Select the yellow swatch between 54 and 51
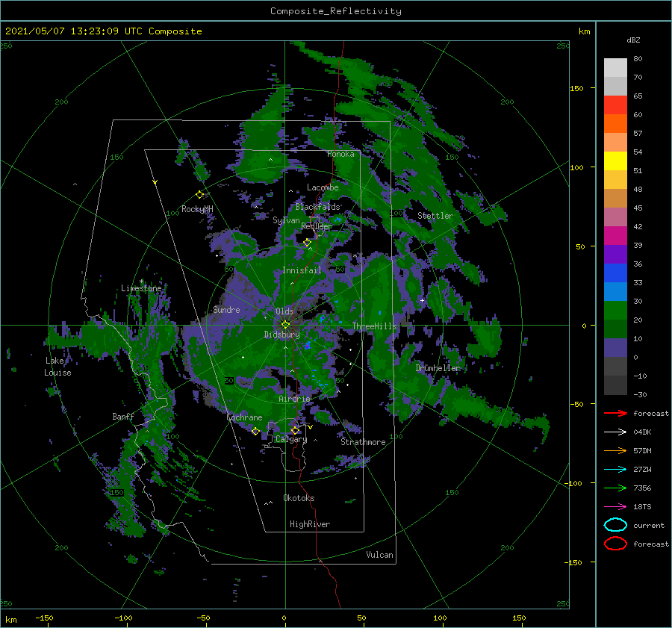 pyautogui.click(x=615, y=161)
